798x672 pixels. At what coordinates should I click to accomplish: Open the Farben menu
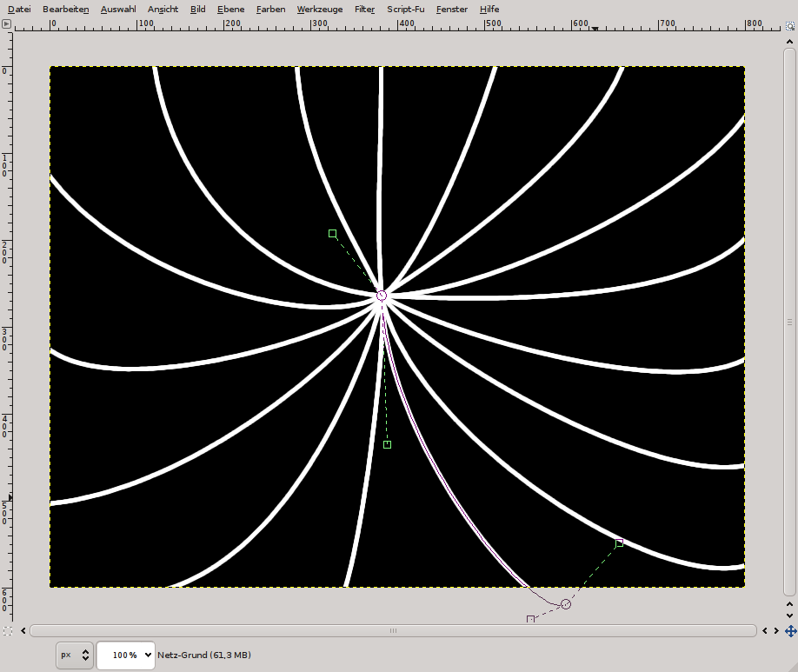click(x=270, y=10)
